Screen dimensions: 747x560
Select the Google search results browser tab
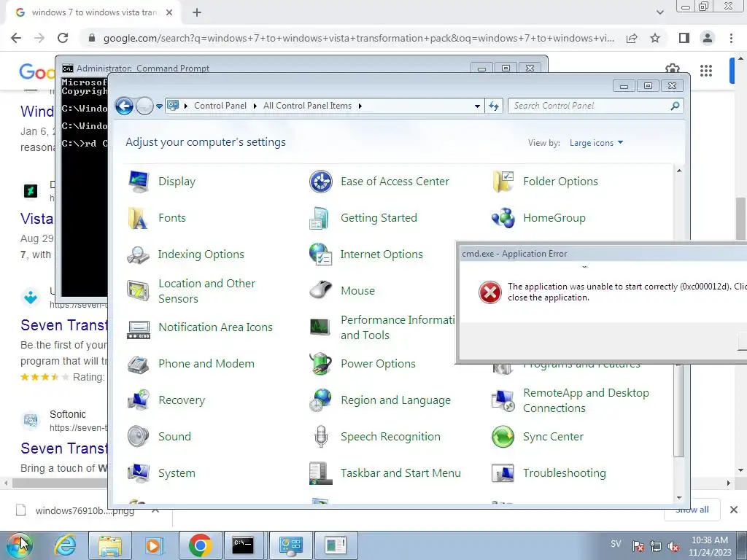[x=93, y=12]
